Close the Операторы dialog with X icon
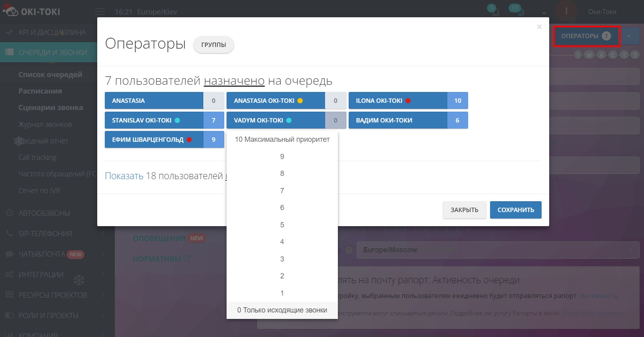The height and width of the screenshot is (337, 644). pos(539,27)
